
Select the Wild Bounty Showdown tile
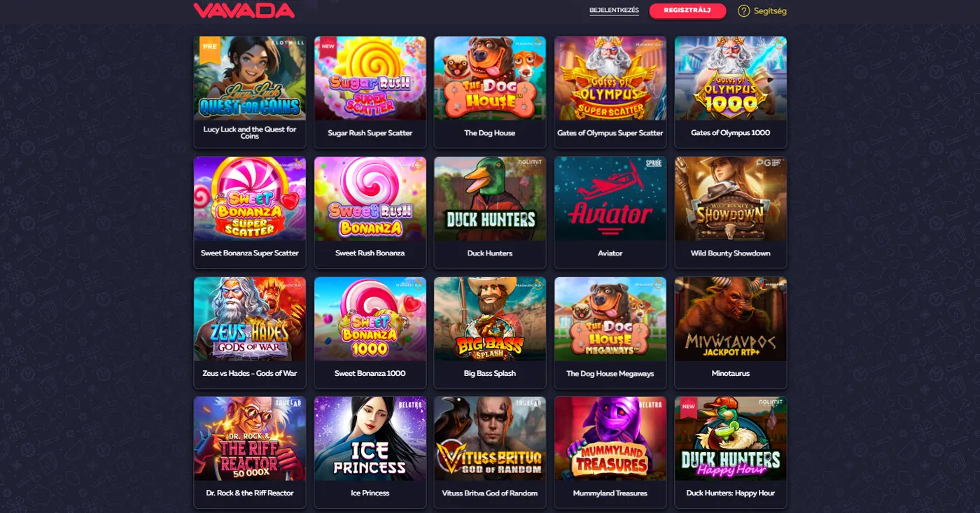coord(731,213)
